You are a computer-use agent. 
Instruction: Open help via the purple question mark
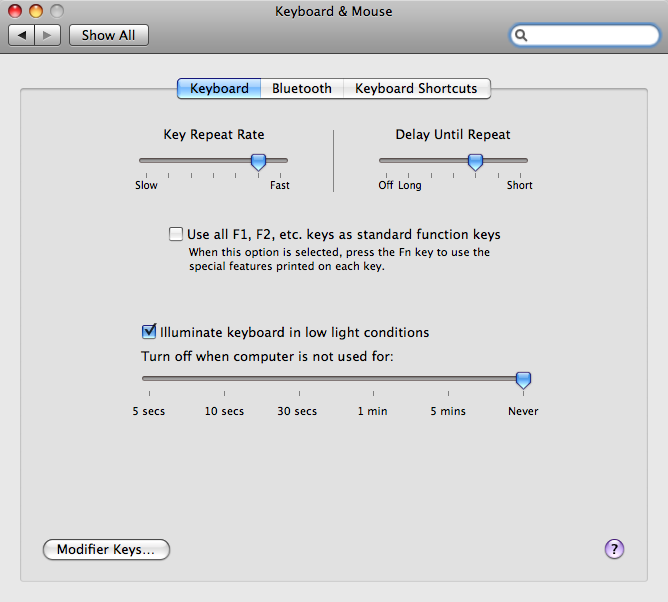coord(614,549)
